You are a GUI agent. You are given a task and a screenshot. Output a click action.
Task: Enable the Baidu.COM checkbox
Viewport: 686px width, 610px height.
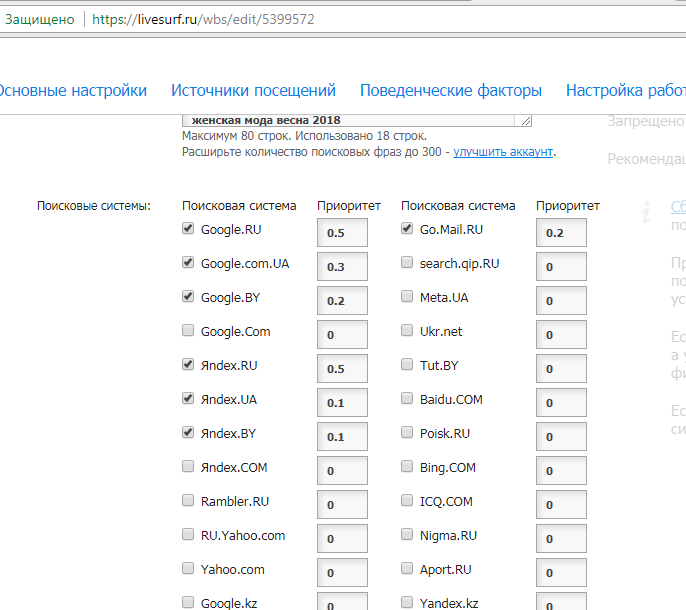407,399
